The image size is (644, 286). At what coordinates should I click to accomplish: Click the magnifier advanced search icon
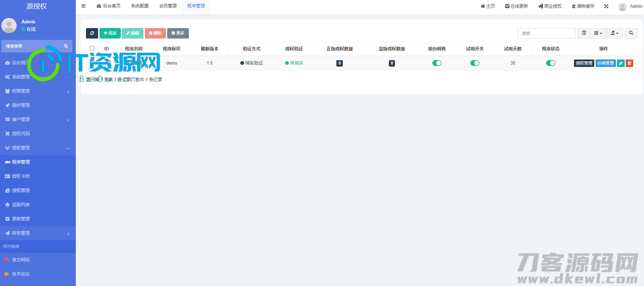(631, 33)
